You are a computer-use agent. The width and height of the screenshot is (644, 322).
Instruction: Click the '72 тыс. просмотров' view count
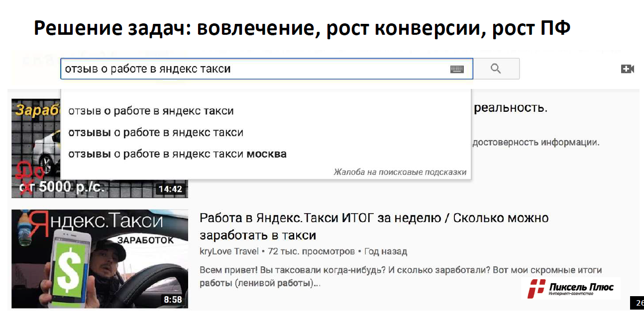point(312,251)
